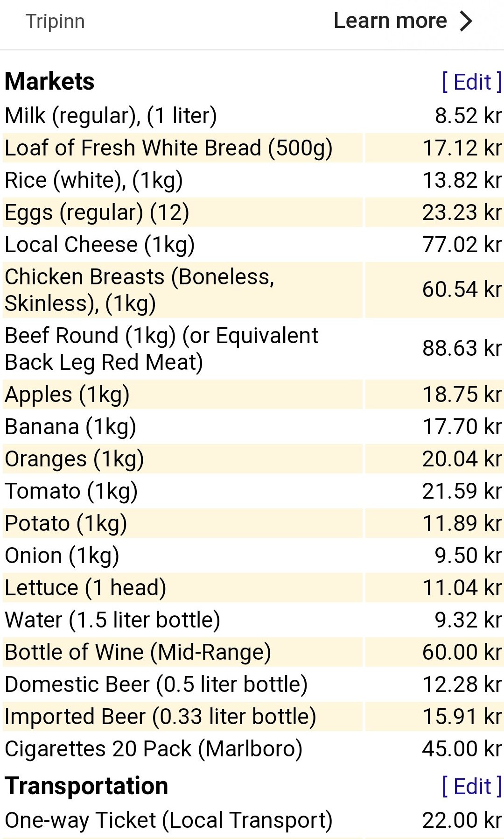Click Edit next to Transportation heading
Image resolution: width=504 pixels, height=839 pixels.
(471, 786)
